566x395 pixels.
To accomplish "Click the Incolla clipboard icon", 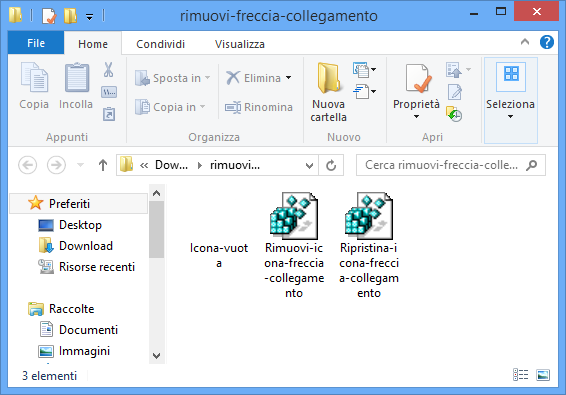I will pyautogui.click(x=77, y=78).
